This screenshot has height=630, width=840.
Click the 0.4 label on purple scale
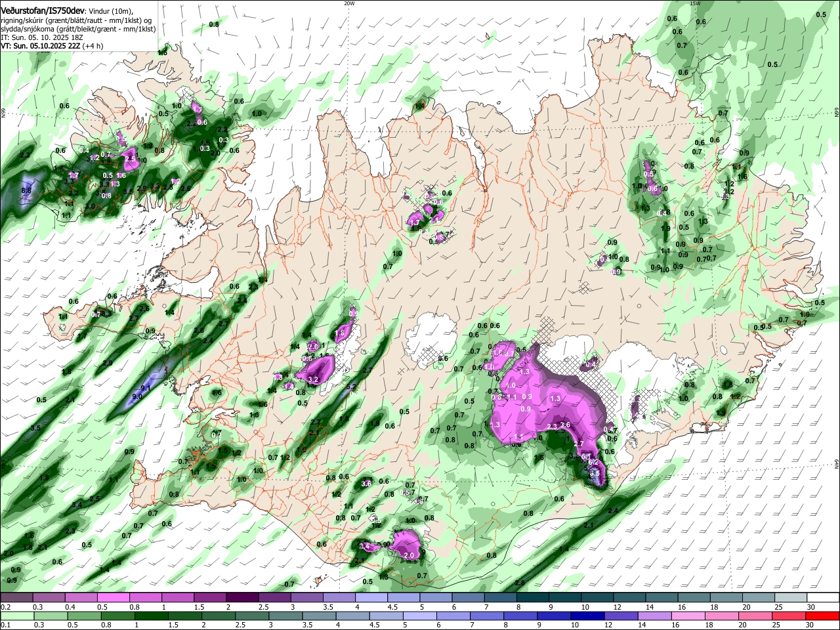(x=70, y=607)
